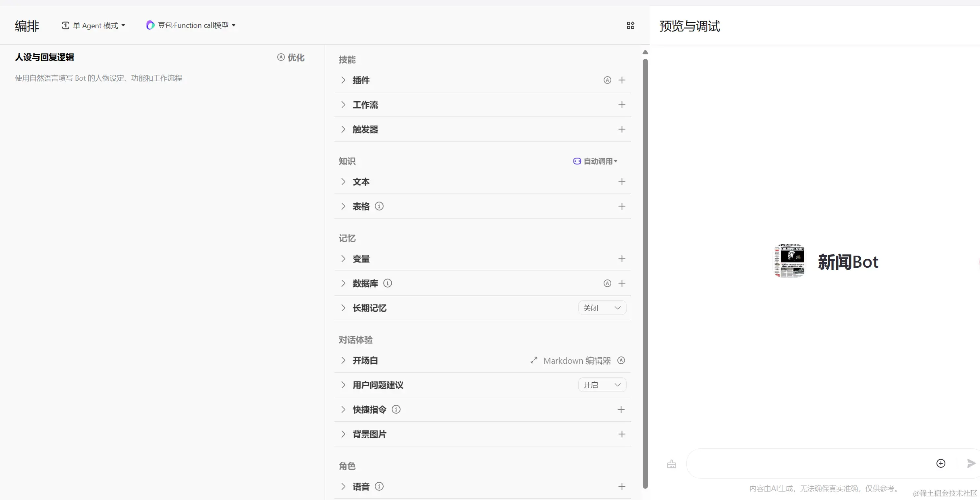Screen dimensions: 980x500
Task: Click expand icon for Markdown 编辑器
Action: (534, 360)
